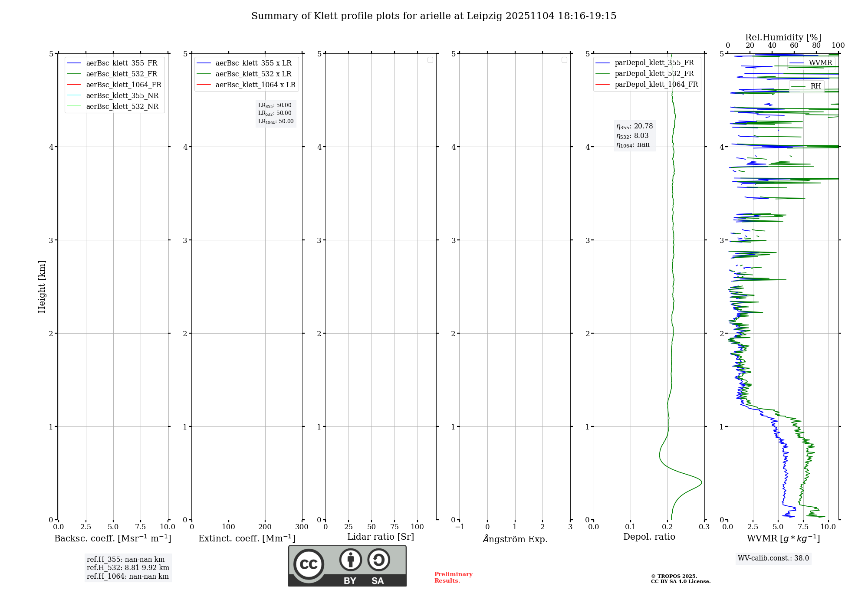
Task: Click the green aerBsc_klett_532_FR legend line
Action: pos(74,74)
